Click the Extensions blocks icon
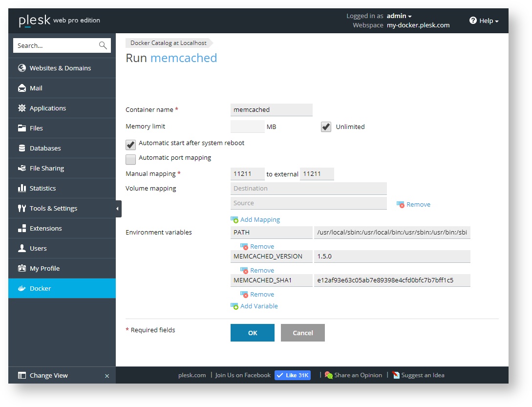 coord(22,228)
